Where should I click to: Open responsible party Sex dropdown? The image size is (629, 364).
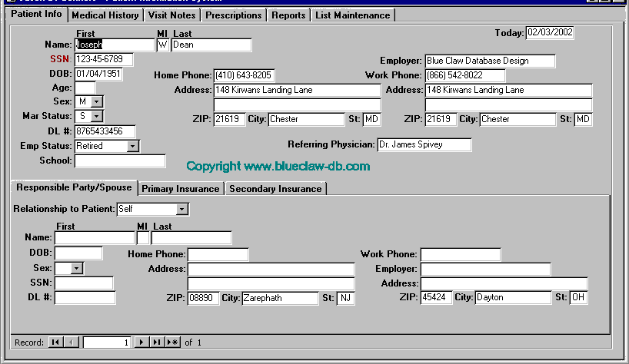coord(77,268)
